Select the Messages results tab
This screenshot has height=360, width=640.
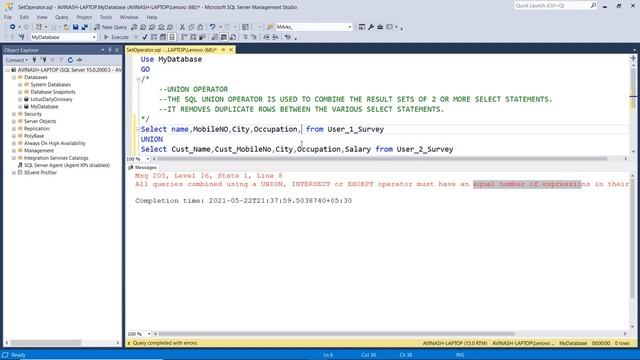click(x=142, y=167)
